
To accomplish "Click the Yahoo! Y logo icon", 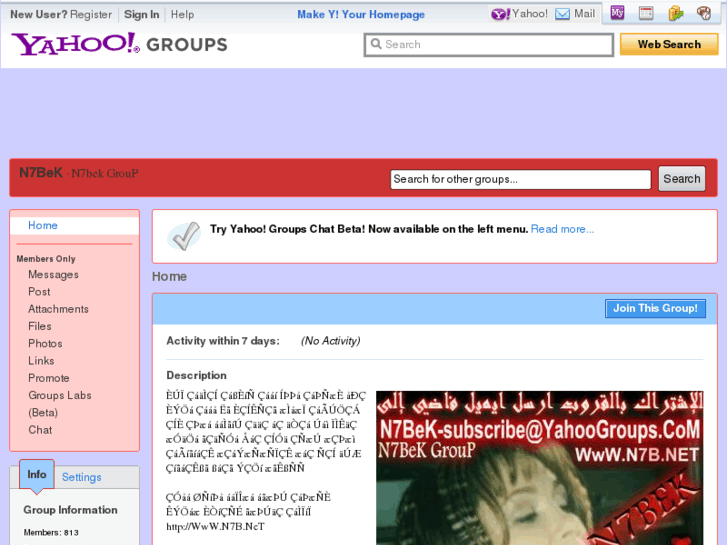I will 500,14.
